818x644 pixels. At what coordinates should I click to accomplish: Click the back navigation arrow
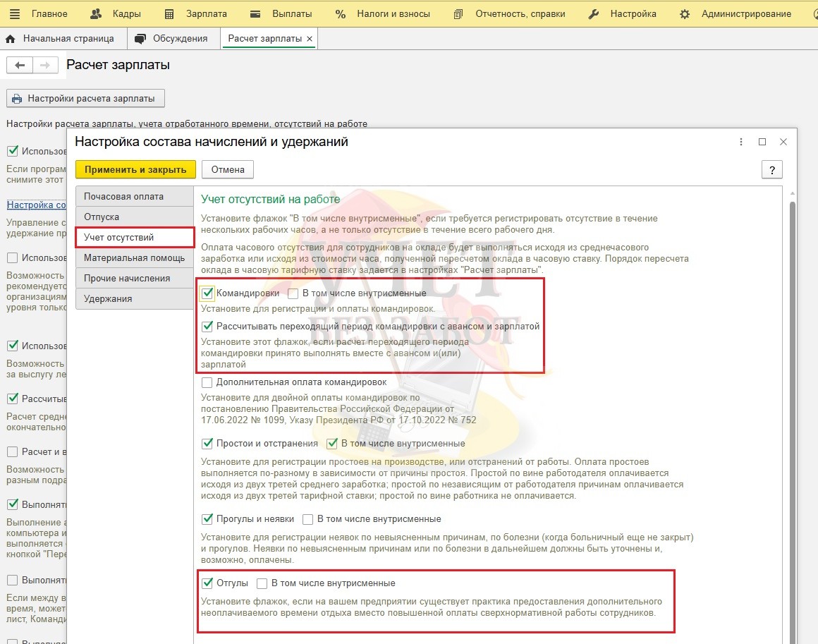[x=19, y=65]
